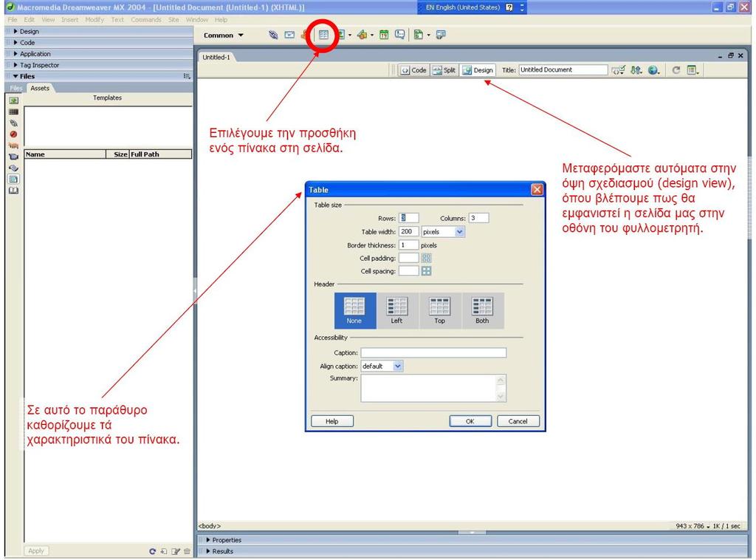Viewport: 756px width, 560px height.
Task: Open the View Options icon in document toolbar
Action: point(693,70)
